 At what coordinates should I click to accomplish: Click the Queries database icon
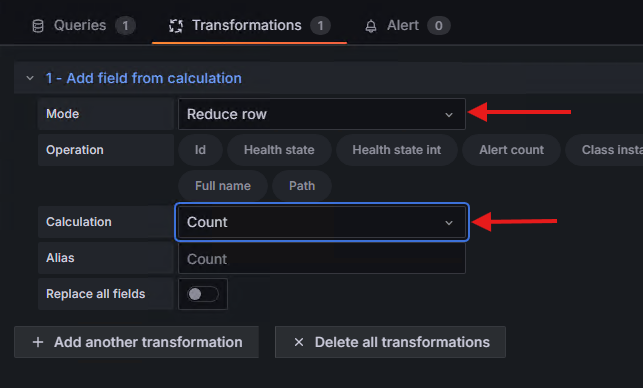[38, 26]
